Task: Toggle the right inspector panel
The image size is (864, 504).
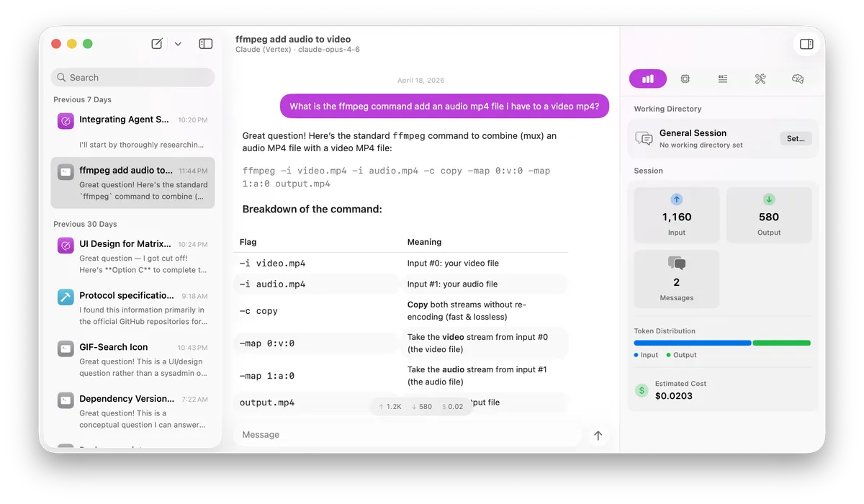Action: pyautogui.click(x=806, y=43)
